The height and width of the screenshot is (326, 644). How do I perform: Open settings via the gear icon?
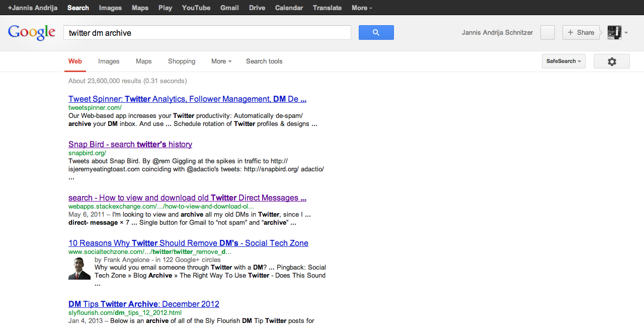click(x=612, y=61)
